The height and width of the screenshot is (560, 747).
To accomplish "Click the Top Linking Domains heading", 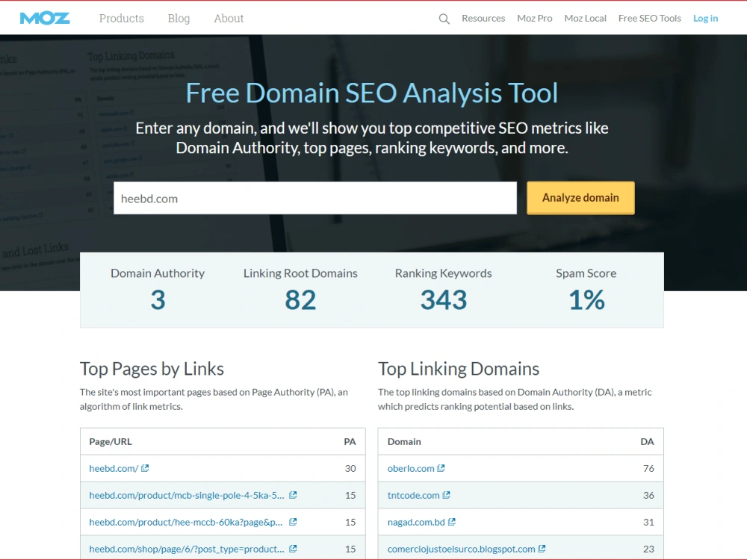I will click(459, 369).
